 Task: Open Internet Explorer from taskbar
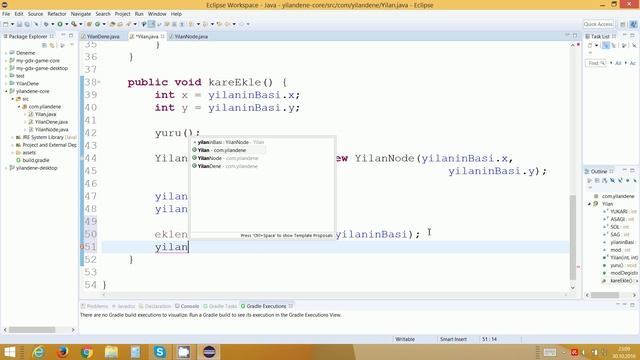pyautogui.click(x=39, y=352)
